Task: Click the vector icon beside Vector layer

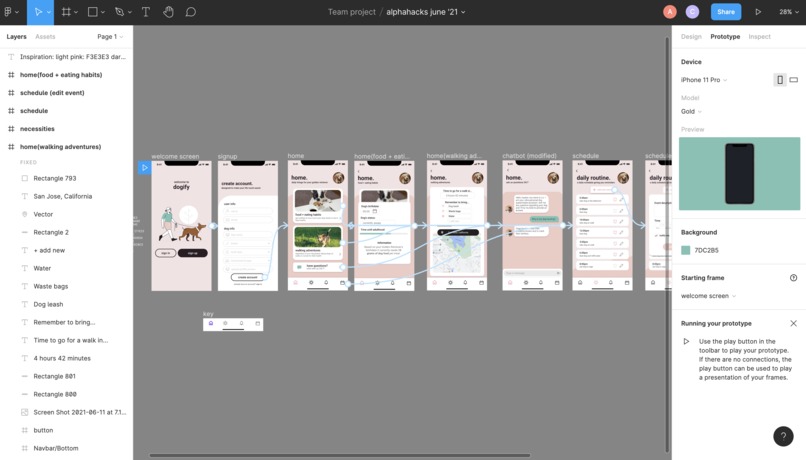Action: click(x=24, y=214)
